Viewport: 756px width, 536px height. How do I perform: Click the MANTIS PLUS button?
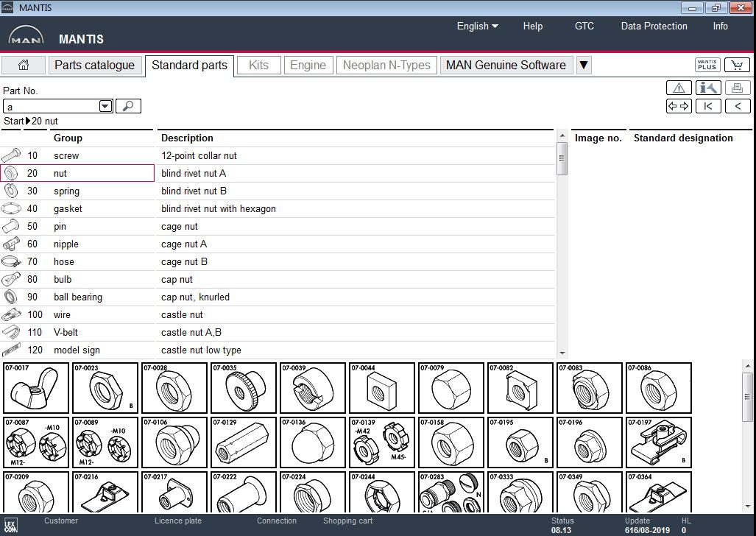pyautogui.click(x=707, y=65)
